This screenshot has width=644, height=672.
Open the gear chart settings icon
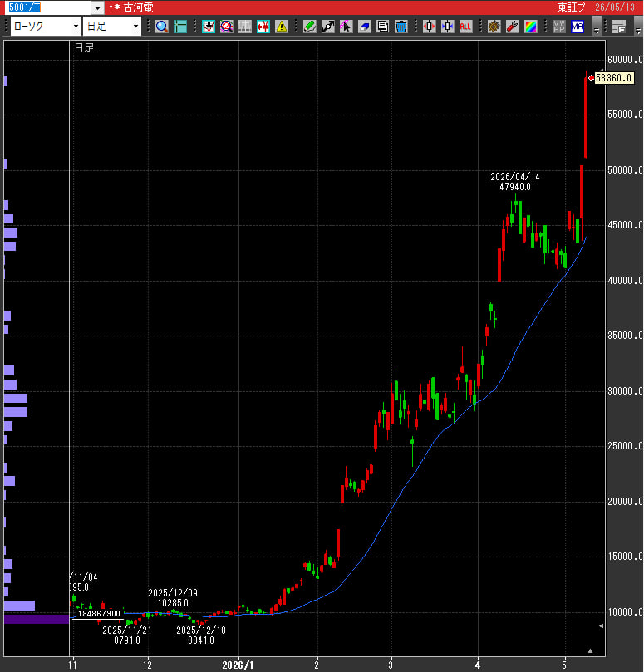494,27
